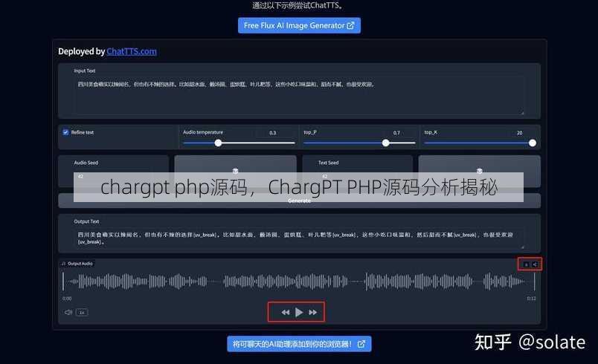Click the top_P value 0.7

click(x=396, y=133)
